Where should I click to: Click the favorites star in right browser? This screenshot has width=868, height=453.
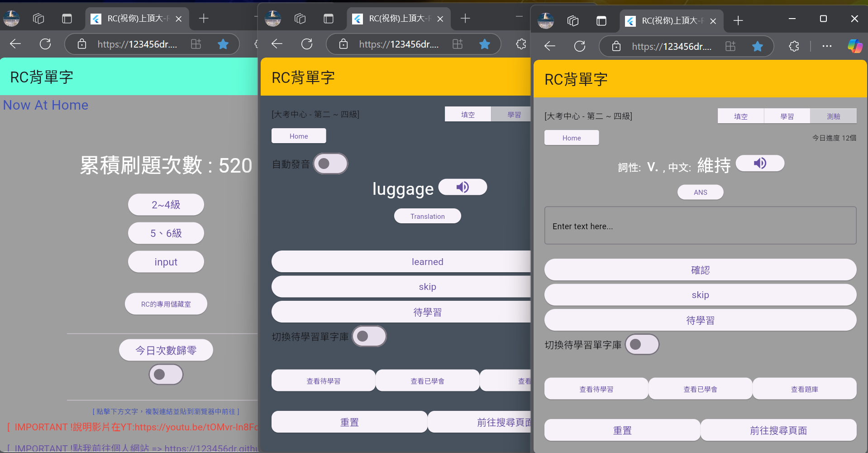(757, 46)
